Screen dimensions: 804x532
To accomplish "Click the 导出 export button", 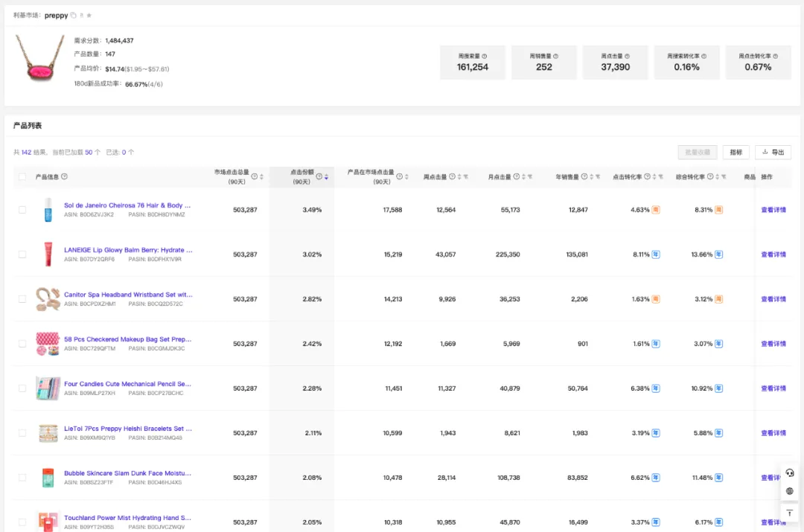I will [773, 153].
